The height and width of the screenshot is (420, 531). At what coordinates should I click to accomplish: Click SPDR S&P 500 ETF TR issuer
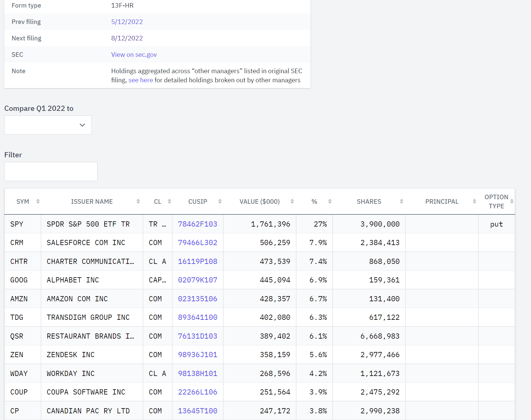88,224
